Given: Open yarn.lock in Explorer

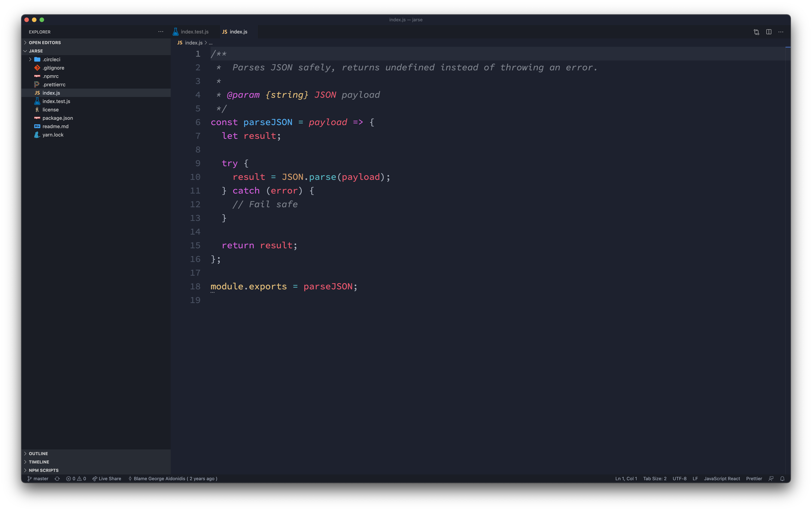Looking at the screenshot, I should 96,135.
